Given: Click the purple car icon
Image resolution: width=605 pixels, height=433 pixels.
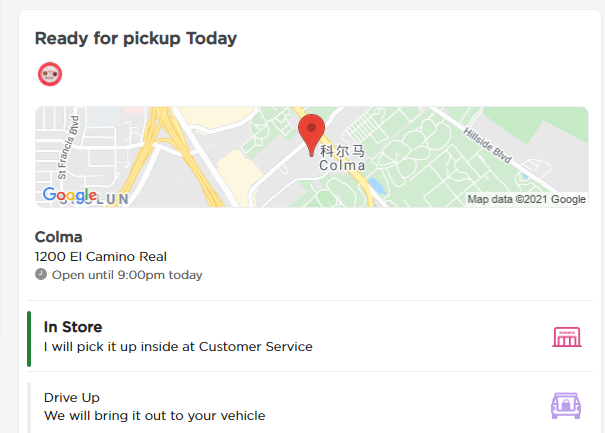Looking at the screenshot, I should [566, 406].
